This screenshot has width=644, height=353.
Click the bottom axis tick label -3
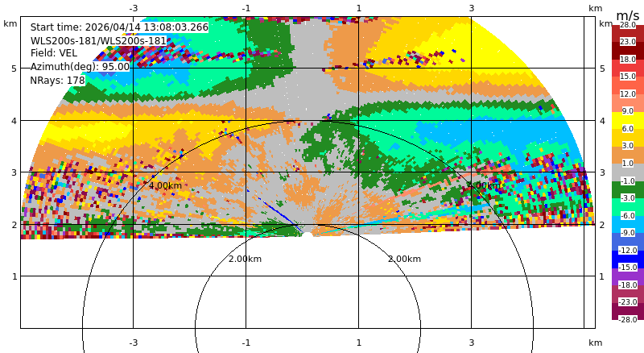(x=134, y=343)
